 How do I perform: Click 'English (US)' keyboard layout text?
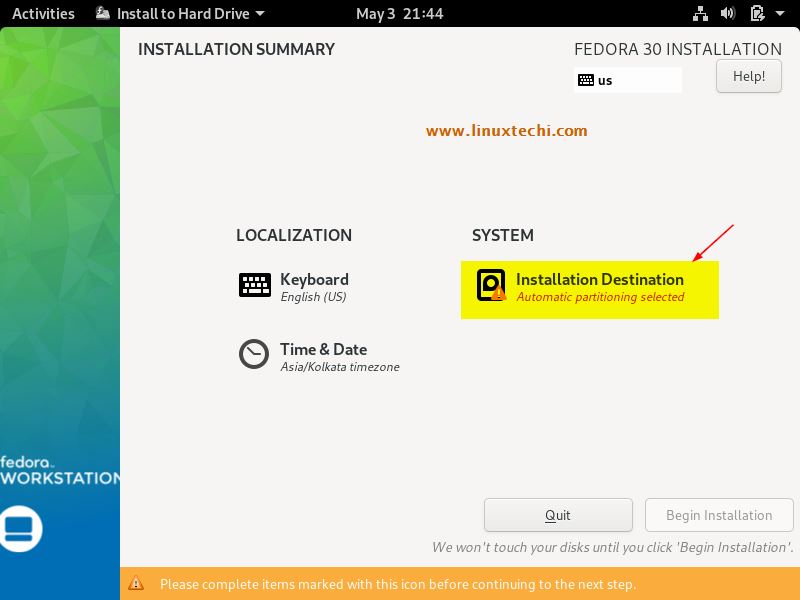[x=313, y=297]
